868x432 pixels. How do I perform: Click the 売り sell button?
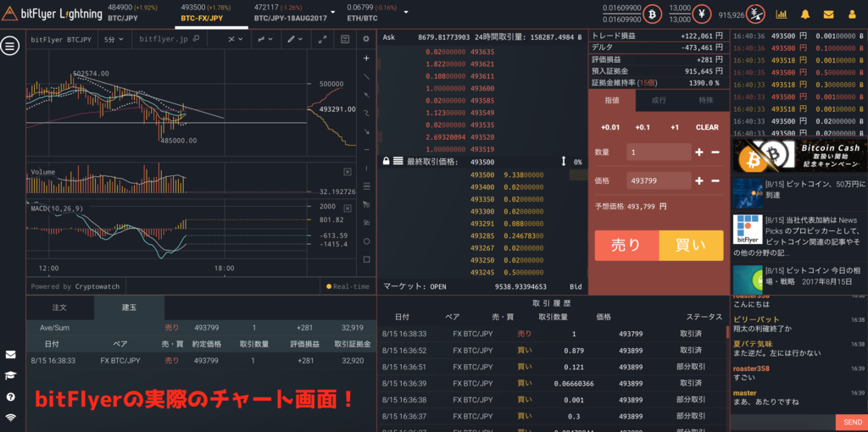626,246
